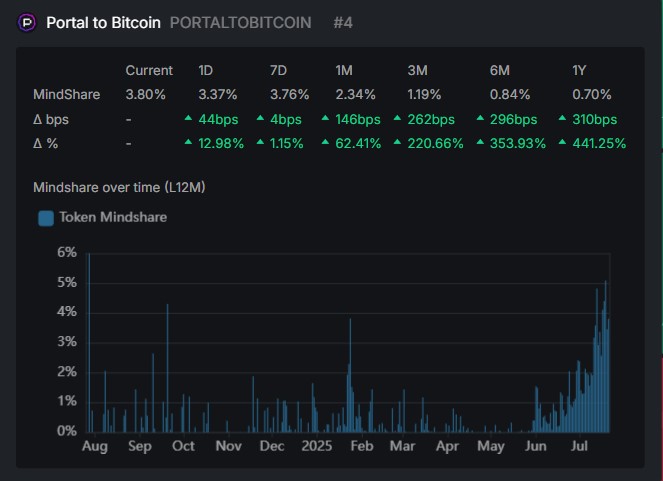
Task: Click the Portal to Bitcoin logo icon
Action: [27, 22]
